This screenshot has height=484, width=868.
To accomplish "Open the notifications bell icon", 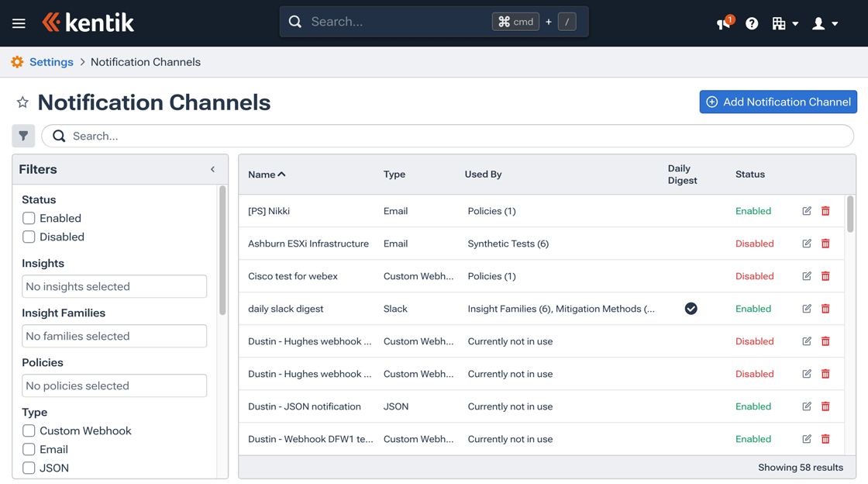I will tap(722, 23).
